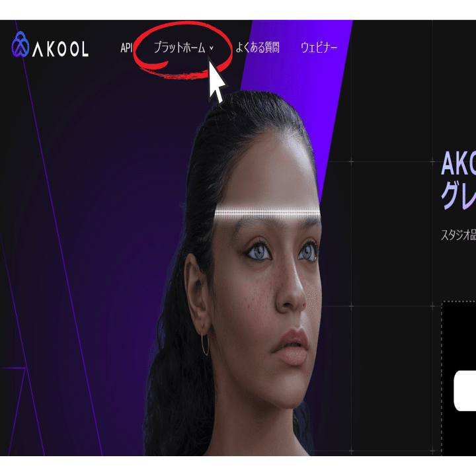Click the AKOOL wordmark text
Screen dimensions: 476x476
click(x=60, y=49)
